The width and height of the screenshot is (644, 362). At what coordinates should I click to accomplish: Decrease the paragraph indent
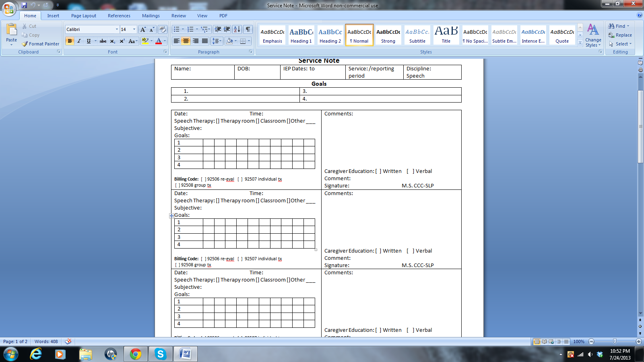[218, 29]
